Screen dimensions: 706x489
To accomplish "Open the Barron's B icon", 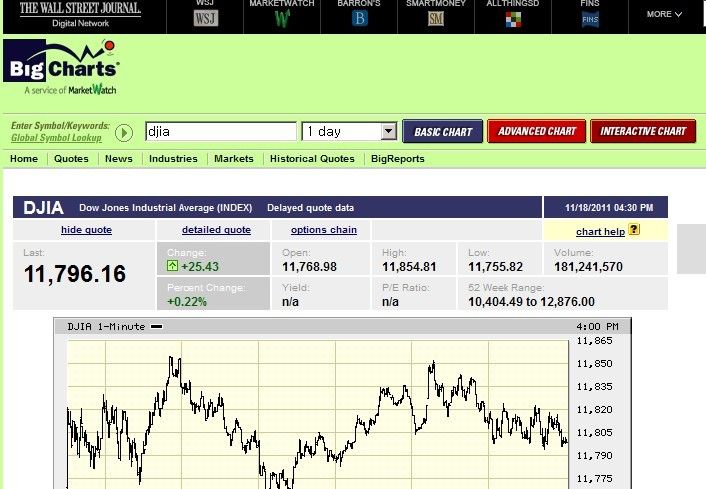I will (x=359, y=18).
